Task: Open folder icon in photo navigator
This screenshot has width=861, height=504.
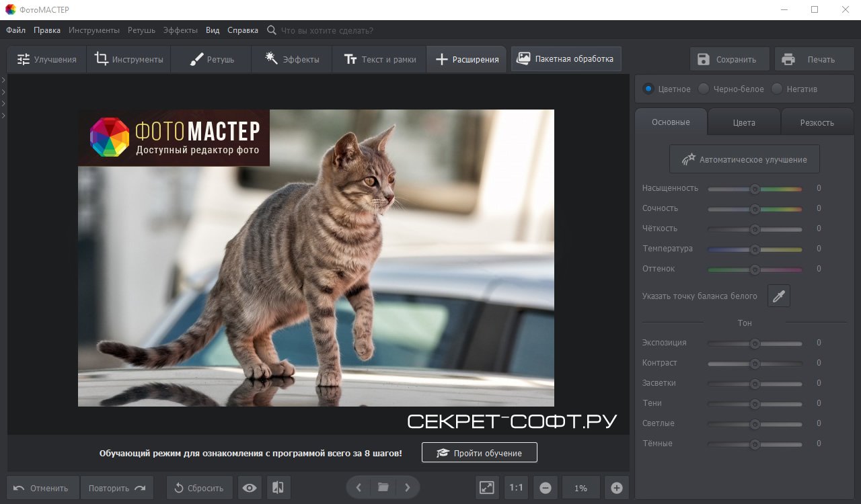Action: (383, 487)
